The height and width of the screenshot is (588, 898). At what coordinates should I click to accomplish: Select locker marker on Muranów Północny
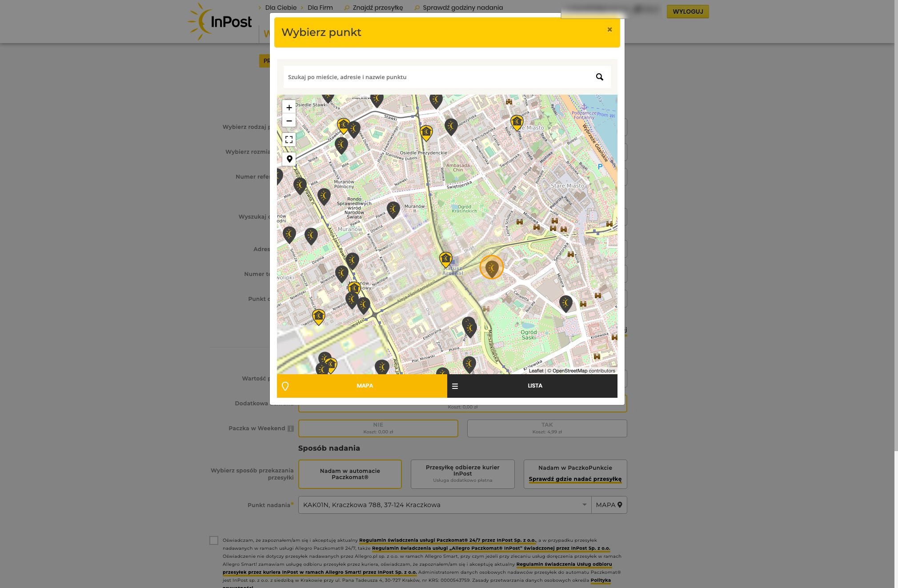(x=324, y=196)
